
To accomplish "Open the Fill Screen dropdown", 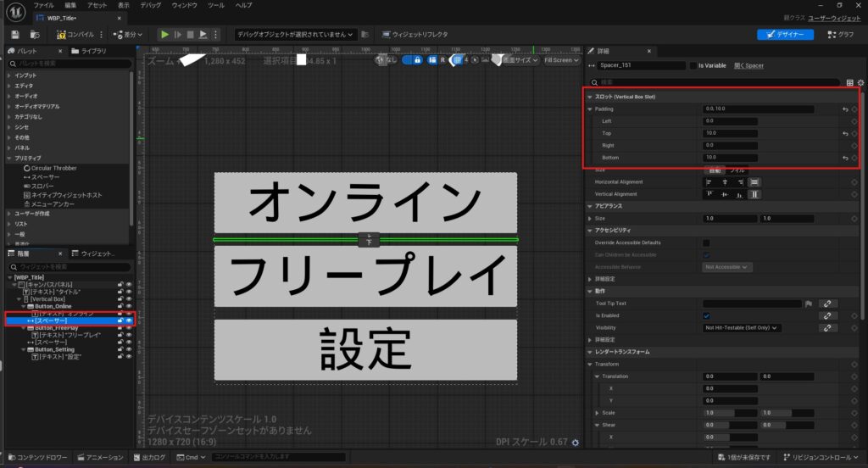I will click(561, 60).
